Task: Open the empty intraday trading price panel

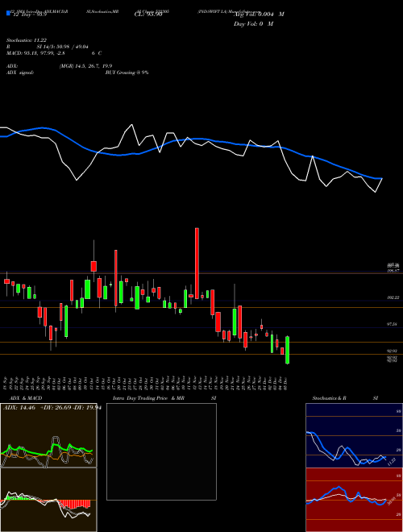Action: coord(161,451)
